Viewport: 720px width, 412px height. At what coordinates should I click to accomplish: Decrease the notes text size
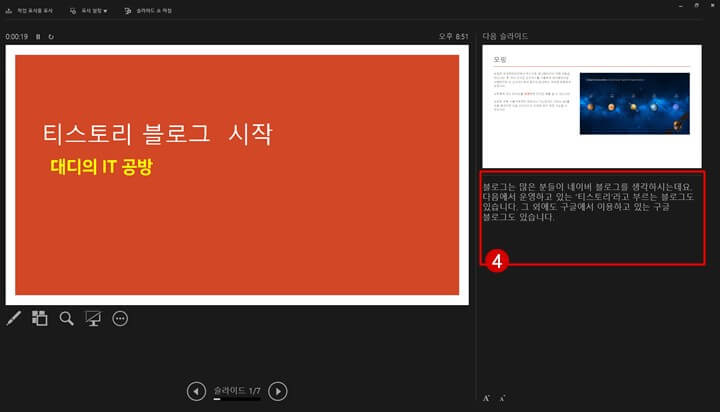pyautogui.click(x=502, y=398)
